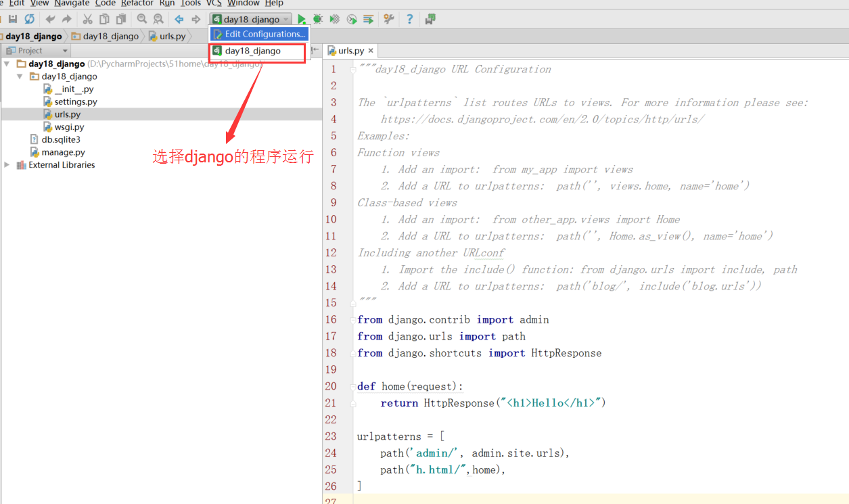Select __init__.py in the project tree

(x=68, y=89)
